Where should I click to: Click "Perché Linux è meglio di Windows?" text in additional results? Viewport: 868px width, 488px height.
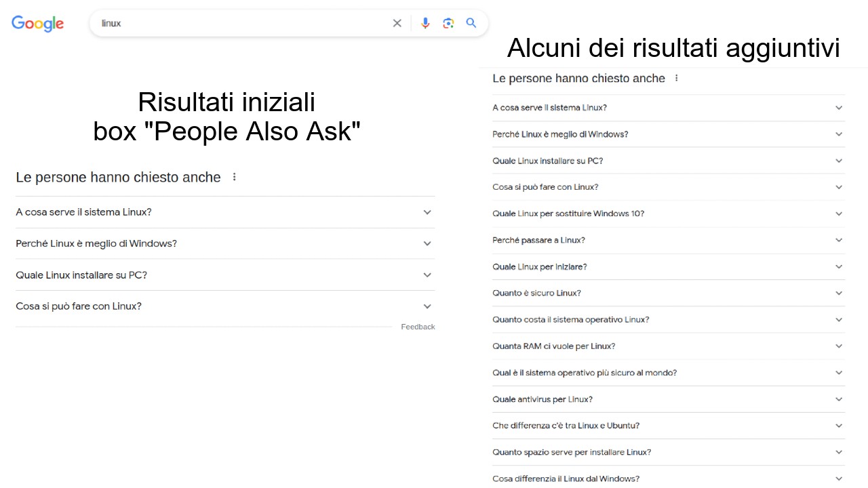pyautogui.click(x=560, y=134)
